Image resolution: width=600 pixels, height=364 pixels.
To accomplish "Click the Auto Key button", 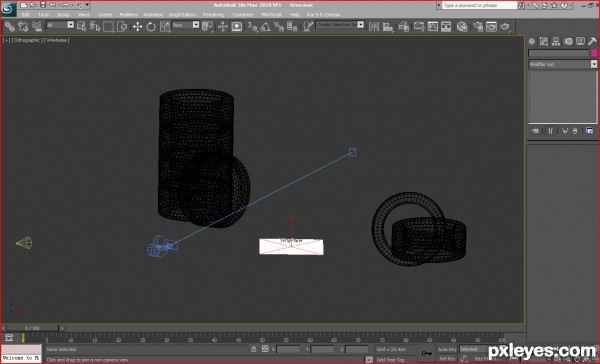I will [447, 349].
